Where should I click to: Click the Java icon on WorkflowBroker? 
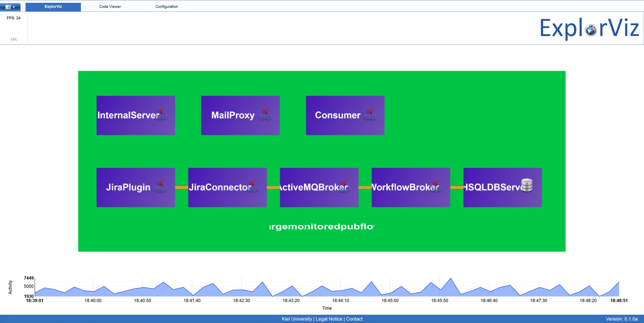436,185
